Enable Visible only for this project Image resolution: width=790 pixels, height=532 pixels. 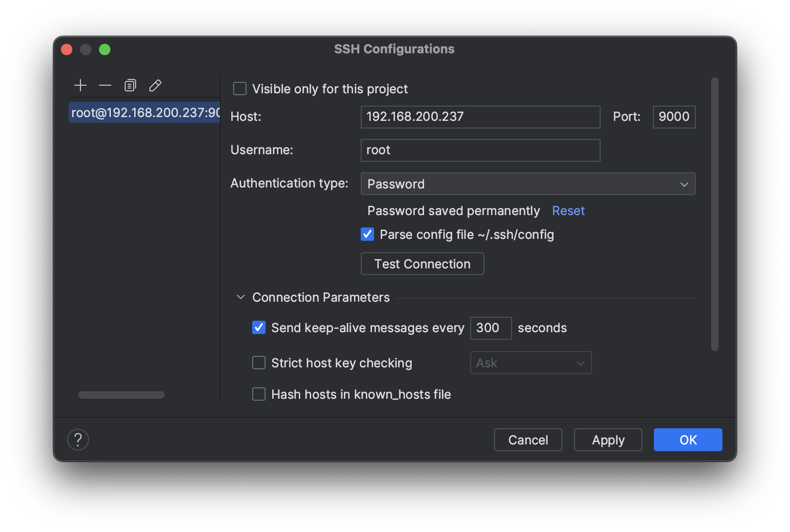240,89
